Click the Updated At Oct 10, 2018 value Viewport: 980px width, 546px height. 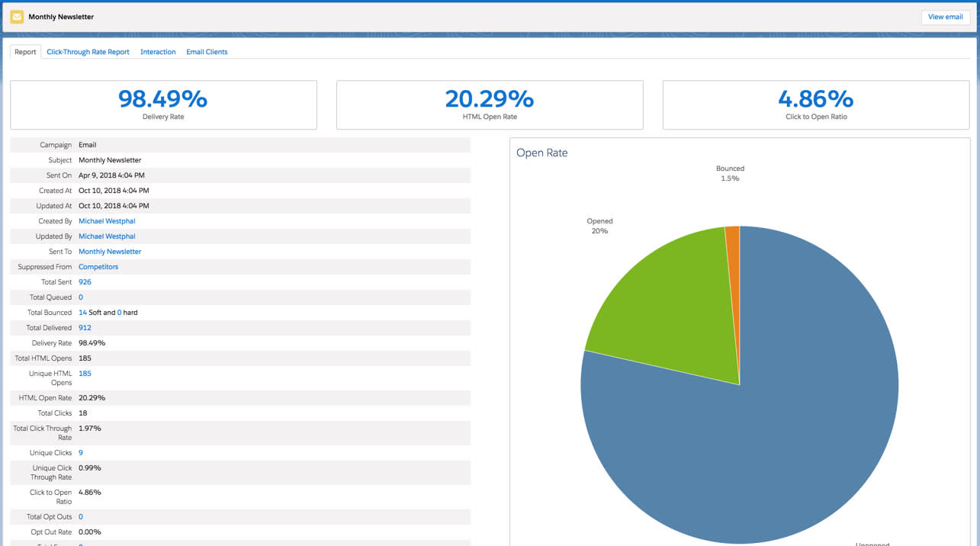tap(114, 206)
